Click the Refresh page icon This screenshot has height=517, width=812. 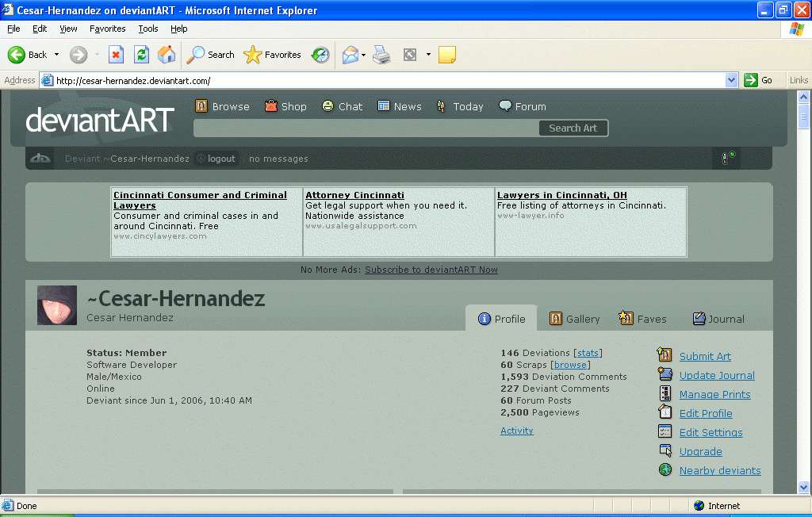[x=141, y=55]
